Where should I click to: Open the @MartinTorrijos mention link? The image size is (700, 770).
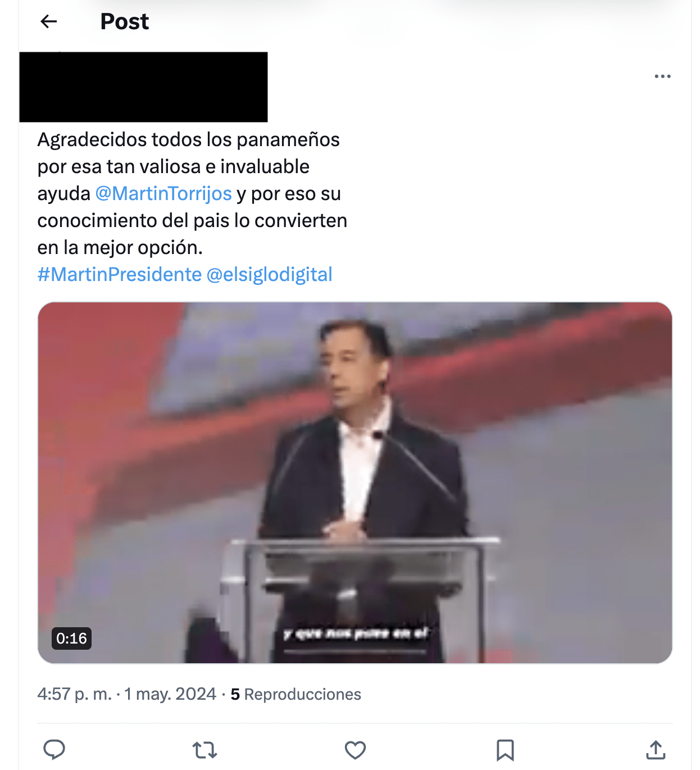[163, 193]
